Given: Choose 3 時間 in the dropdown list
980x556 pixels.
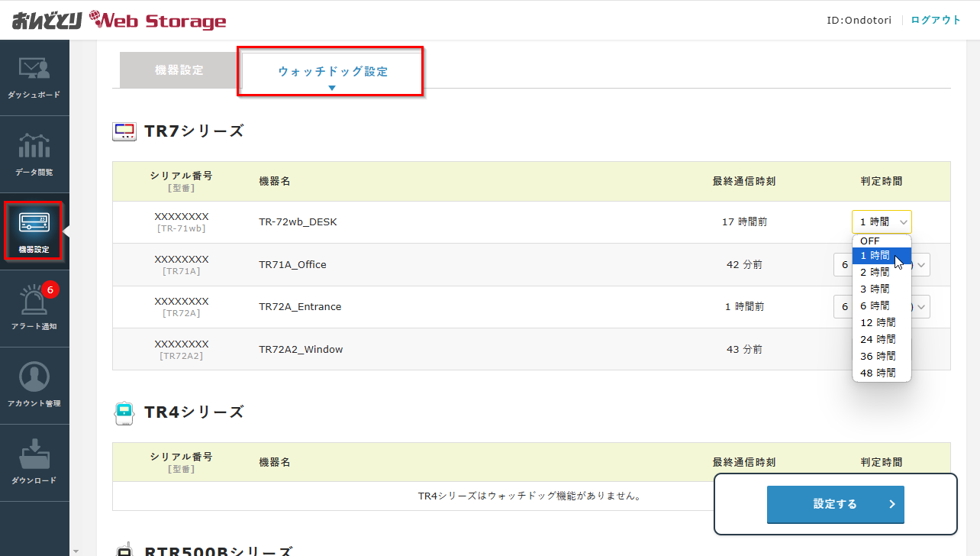Looking at the screenshot, I should [x=882, y=289].
